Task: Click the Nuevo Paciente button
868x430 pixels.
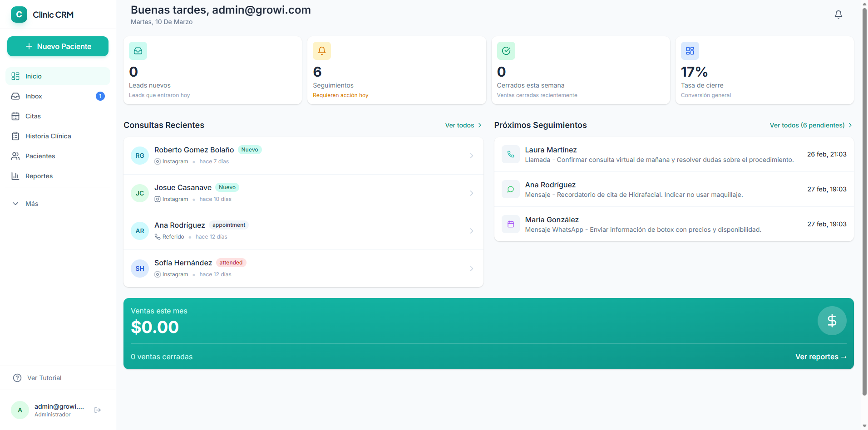Action: 58,46
